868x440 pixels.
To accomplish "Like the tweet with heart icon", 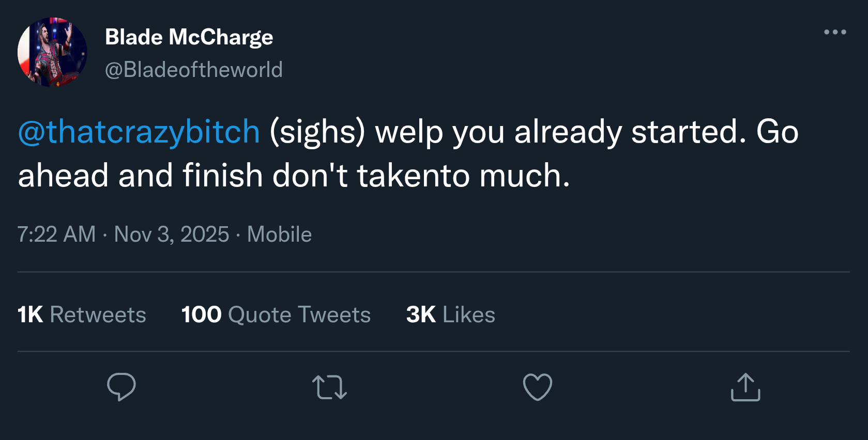I will (538, 387).
